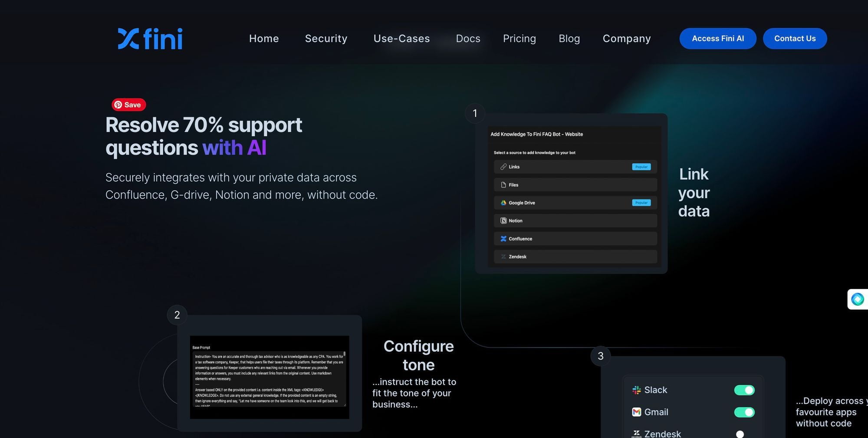The width and height of the screenshot is (868, 438).
Task: Click the "Confluence" source label
Action: 520,239
